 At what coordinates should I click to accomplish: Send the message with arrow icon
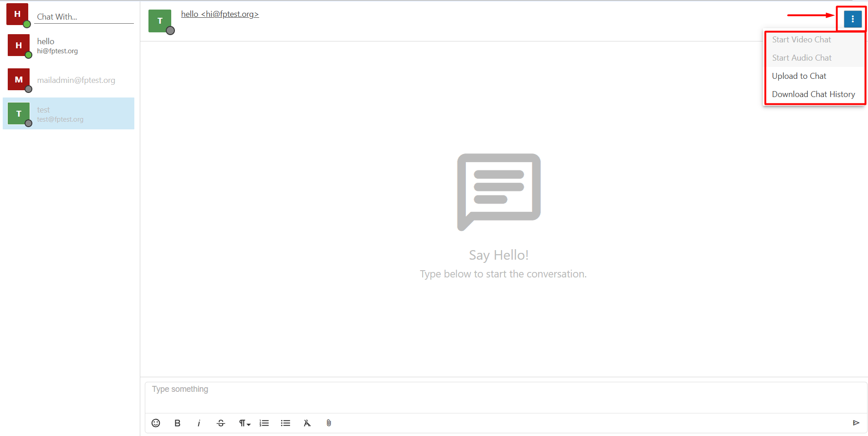coord(856,423)
